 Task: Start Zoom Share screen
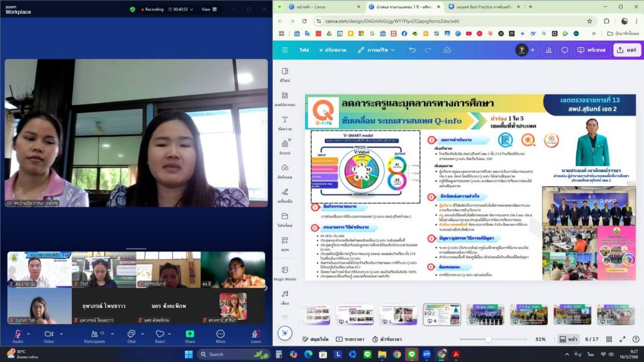click(x=190, y=336)
